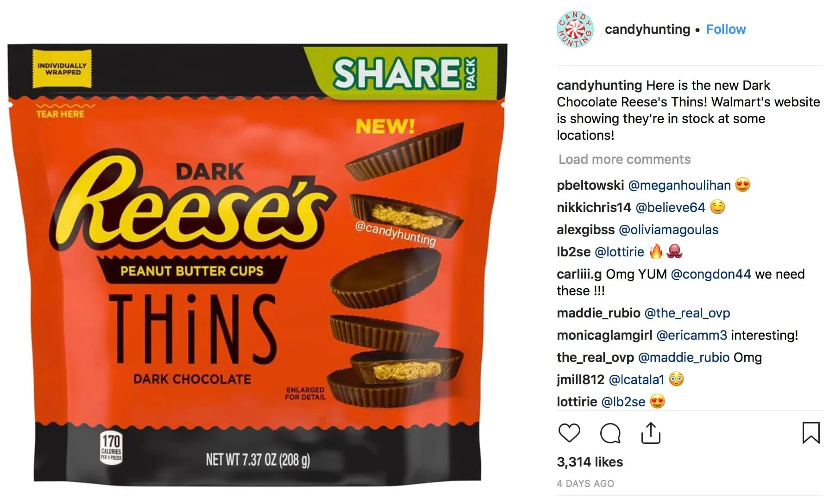
Task: Visit @believe64 tagged profile
Action: click(670, 207)
